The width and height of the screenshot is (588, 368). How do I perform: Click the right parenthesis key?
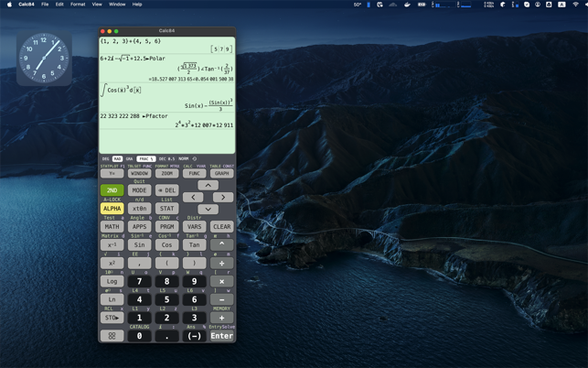(x=194, y=264)
